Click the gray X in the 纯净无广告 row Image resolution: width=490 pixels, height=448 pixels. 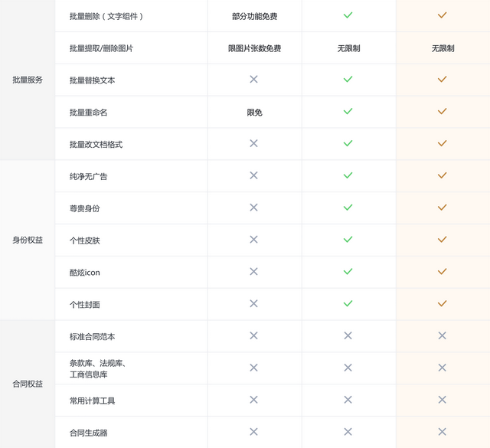(253, 175)
